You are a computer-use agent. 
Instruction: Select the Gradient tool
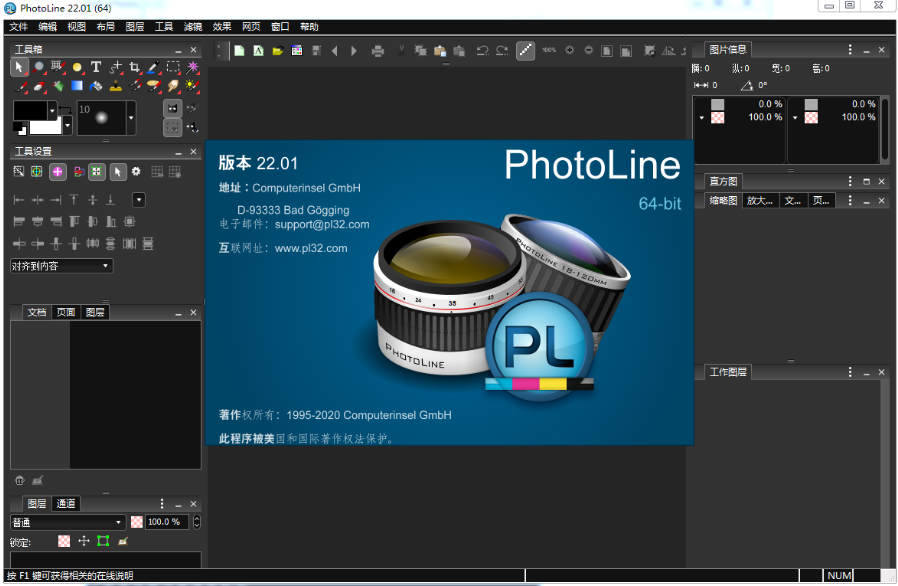(77, 86)
